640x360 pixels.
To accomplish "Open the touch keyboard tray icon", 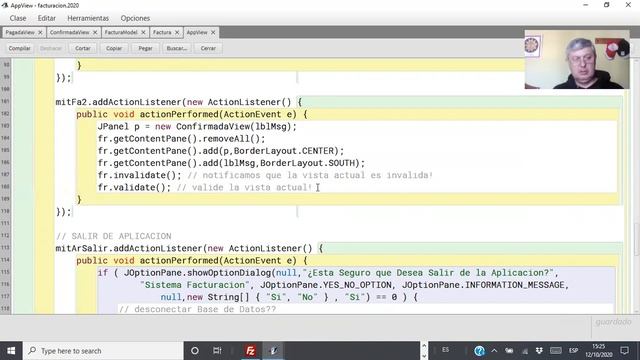I will coord(556,351).
